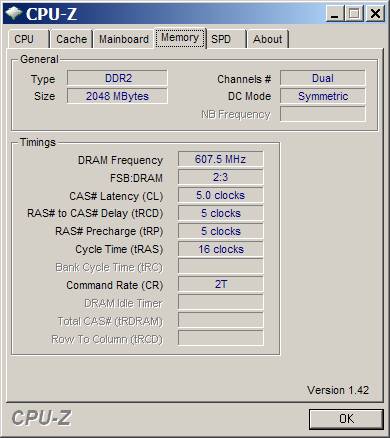390x438 pixels.
Task: Click the CPU-Z title bar text
Action: pos(51,14)
